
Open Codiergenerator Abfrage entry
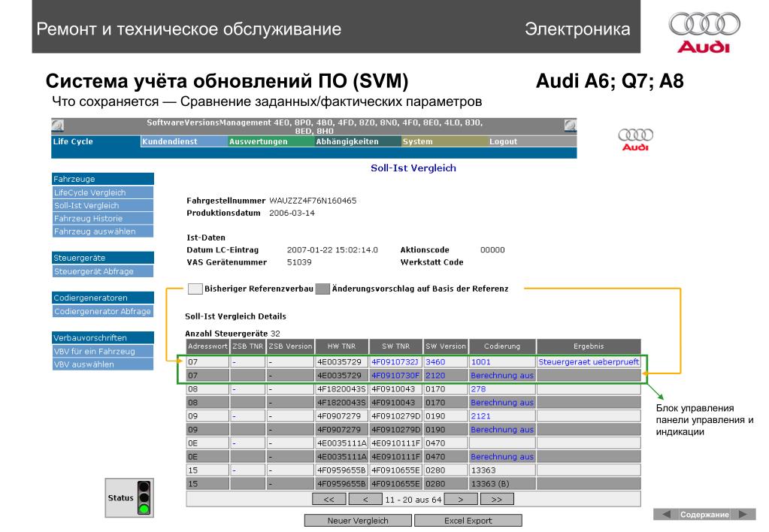tap(103, 311)
